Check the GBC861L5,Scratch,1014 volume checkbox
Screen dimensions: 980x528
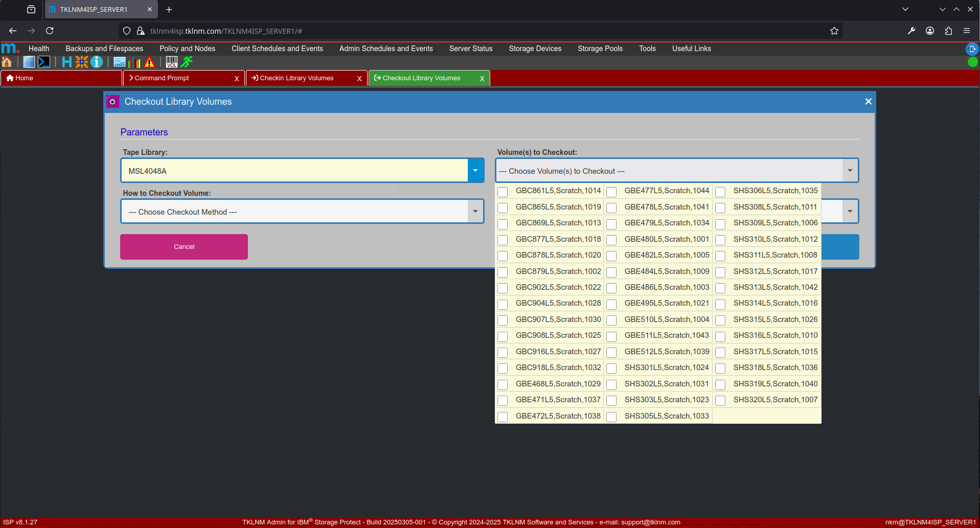(503, 192)
